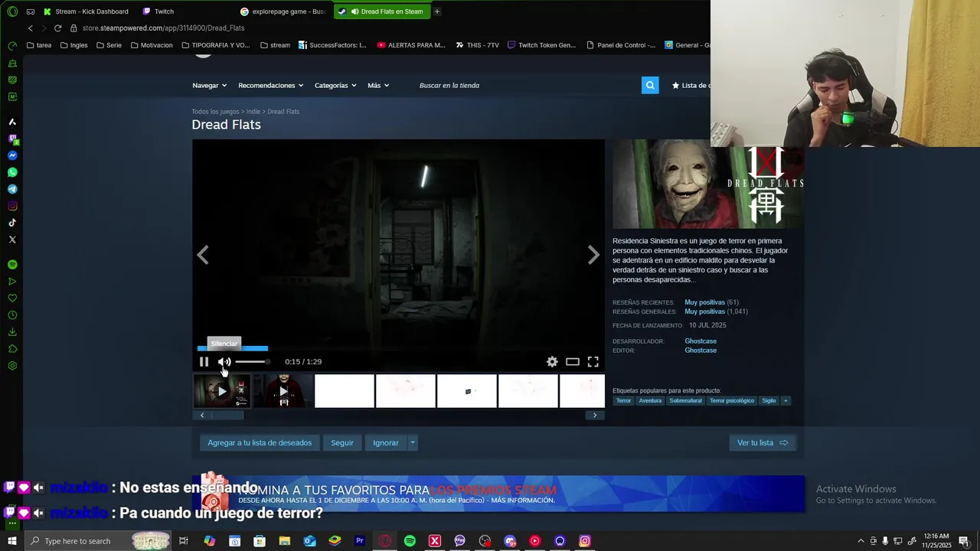Image resolution: width=980 pixels, height=551 pixels.
Task: Open Telegram in Opera sidebar
Action: point(12,189)
